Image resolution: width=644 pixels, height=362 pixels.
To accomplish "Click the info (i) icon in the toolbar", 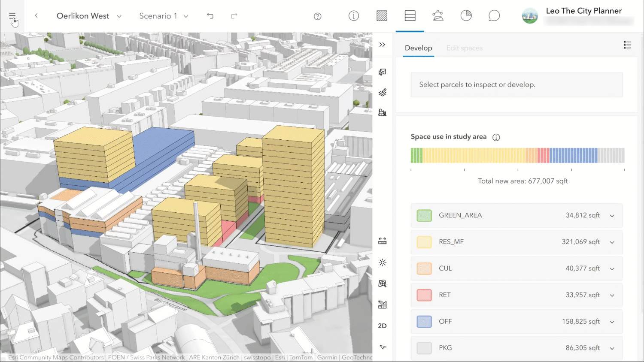I will tap(353, 15).
